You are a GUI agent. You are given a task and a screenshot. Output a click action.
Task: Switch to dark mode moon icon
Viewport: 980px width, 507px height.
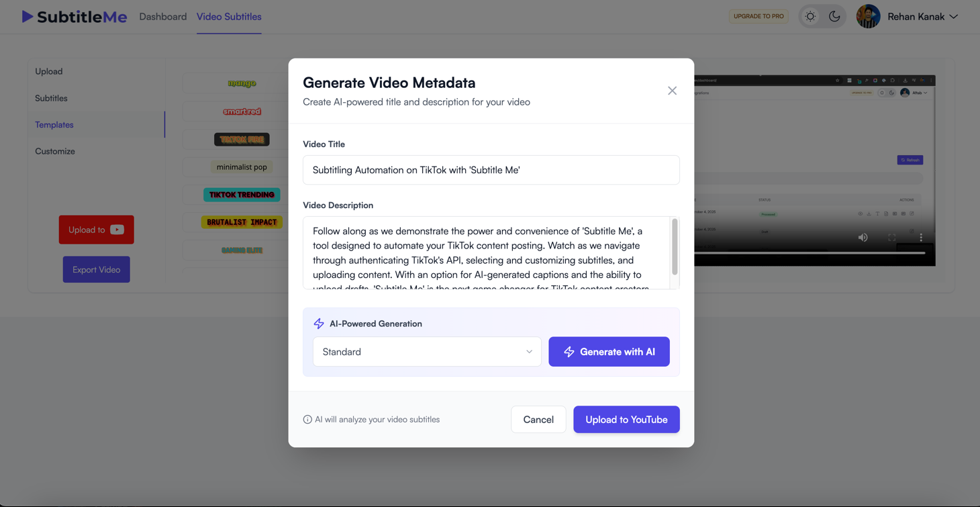tap(834, 17)
